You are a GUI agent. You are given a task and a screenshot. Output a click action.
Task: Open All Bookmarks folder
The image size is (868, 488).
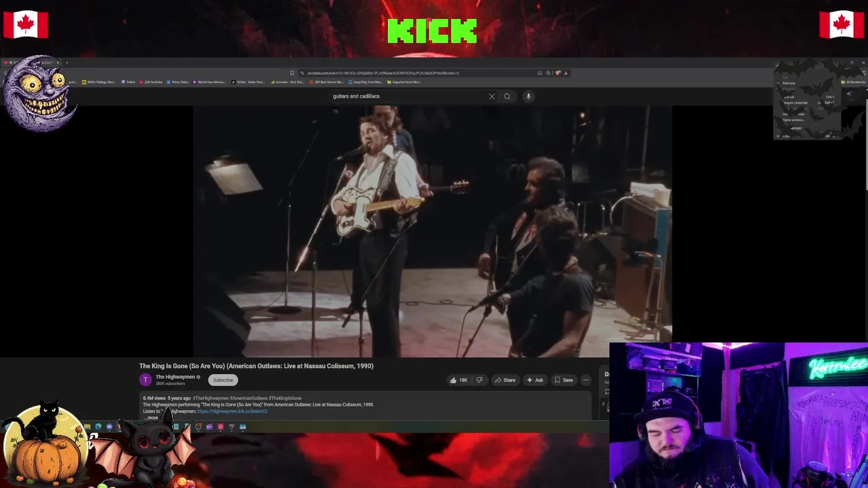pyautogui.click(x=853, y=82)
